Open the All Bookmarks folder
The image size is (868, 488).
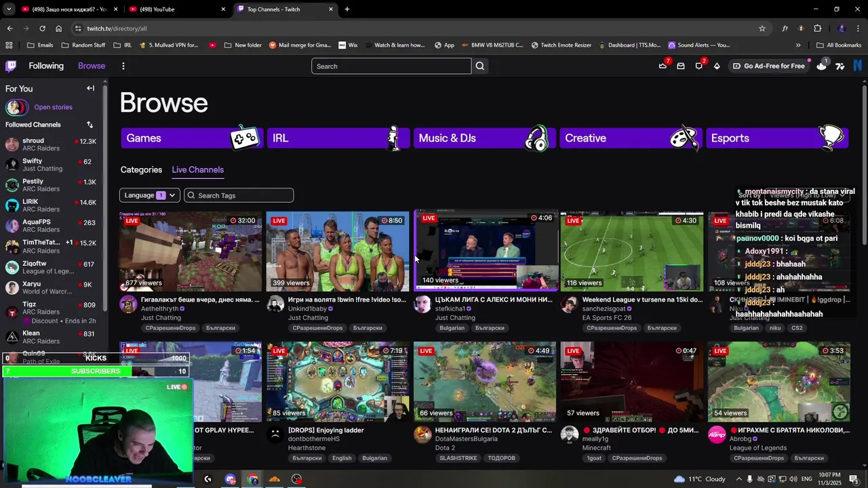(839, 45)
